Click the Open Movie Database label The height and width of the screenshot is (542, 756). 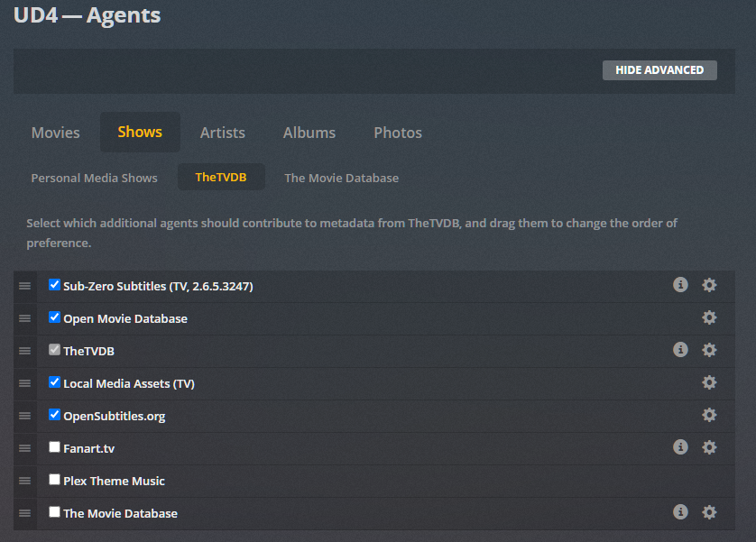[x=125, y=318]
